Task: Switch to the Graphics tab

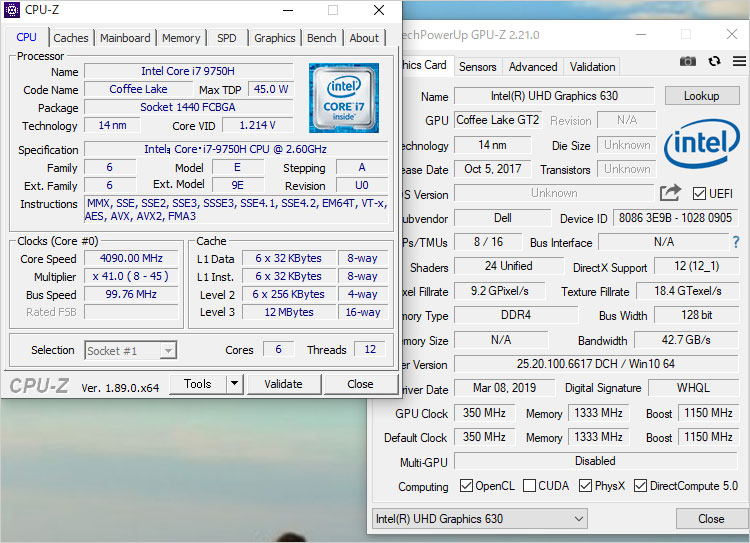Action: click(275, 38)
